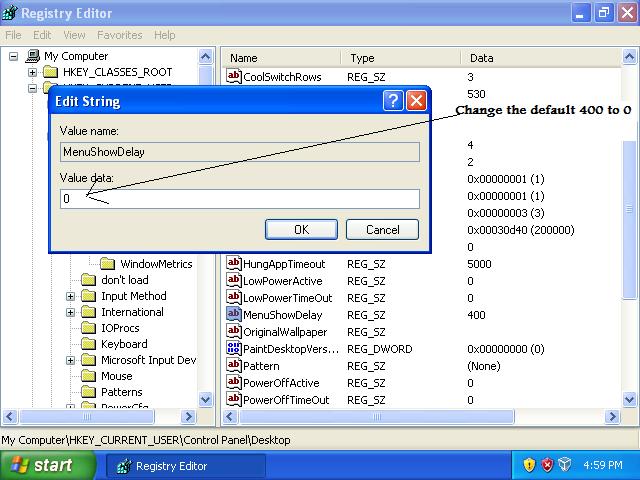
Task: Click the don't load folder icon
Action: point(89,280)
